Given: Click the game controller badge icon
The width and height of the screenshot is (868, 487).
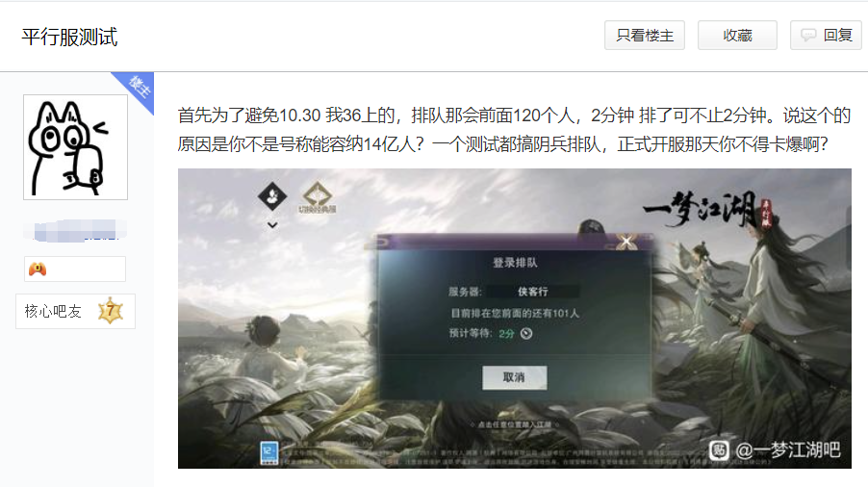Looking at the screenshot, I should click(38, 269).
